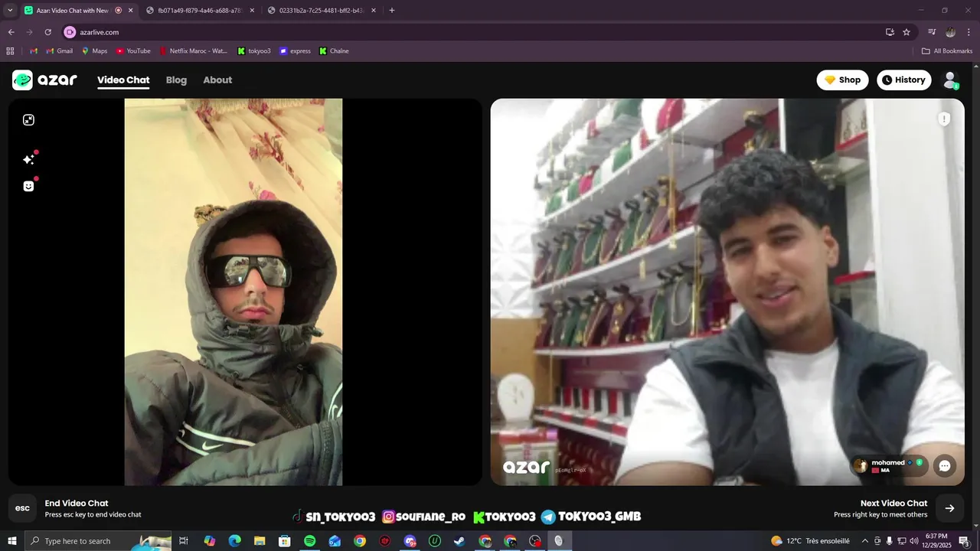The height and width of the screenshot is (551, 980).
Task: Open Windows Start menu
Action: [x=12, y=541]
